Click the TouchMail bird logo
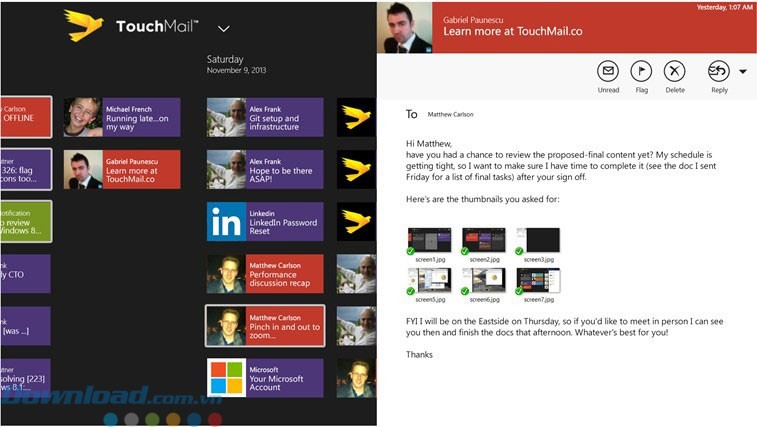This screenshot has width=757, height=427. tap(84, 26)
